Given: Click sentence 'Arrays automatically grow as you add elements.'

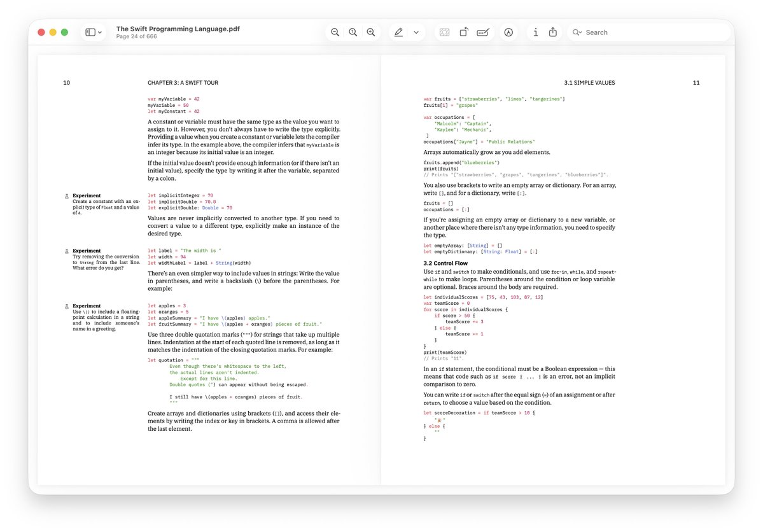Looking at the screenshot, I should 487,152.
